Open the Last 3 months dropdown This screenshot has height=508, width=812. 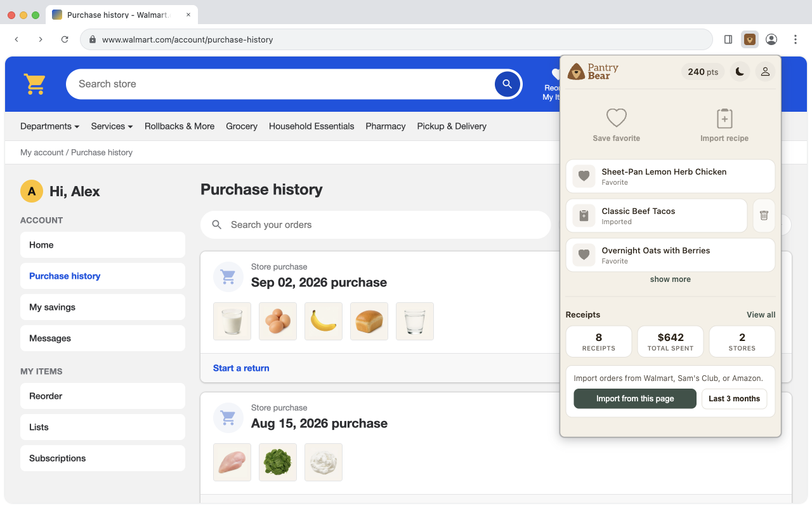pos(734,399)
